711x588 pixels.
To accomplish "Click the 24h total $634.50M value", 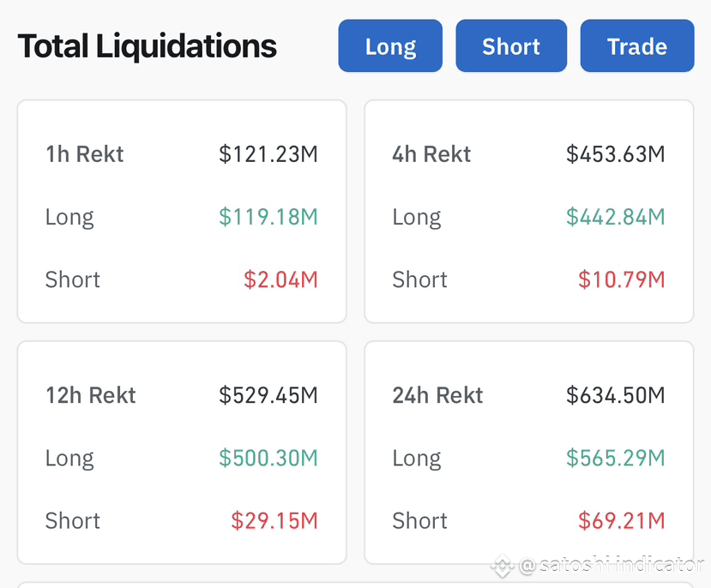I will click(x=615, y=395).
